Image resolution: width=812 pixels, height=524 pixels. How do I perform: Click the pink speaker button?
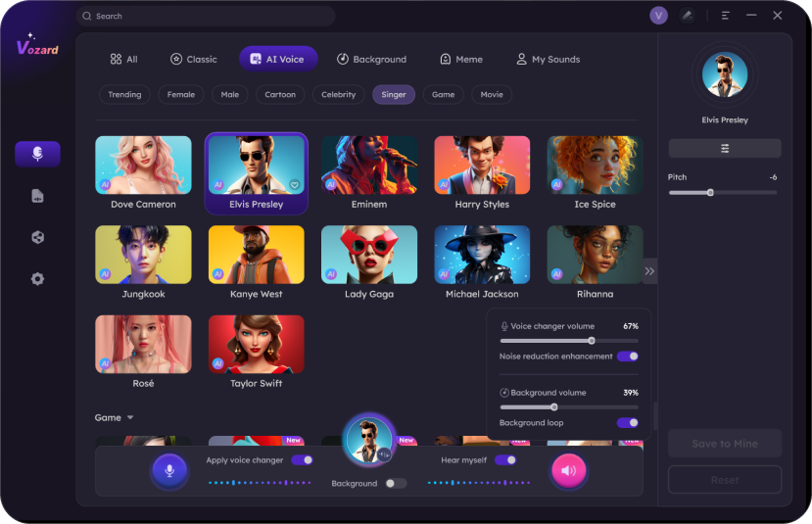tap(568, 471)
